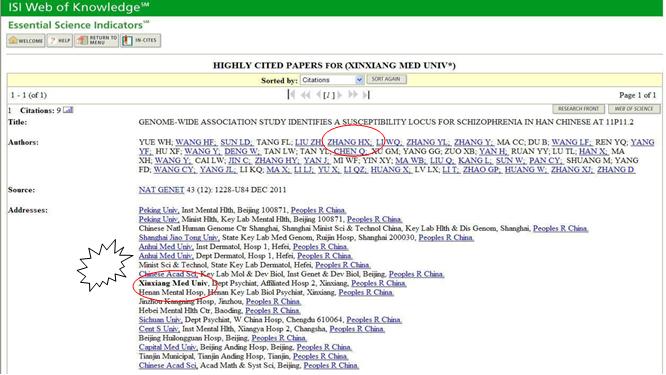Click the Welcome home icon button
This screenshot has width=666, height=375.
pyautogui.click(x=25, y=40)
